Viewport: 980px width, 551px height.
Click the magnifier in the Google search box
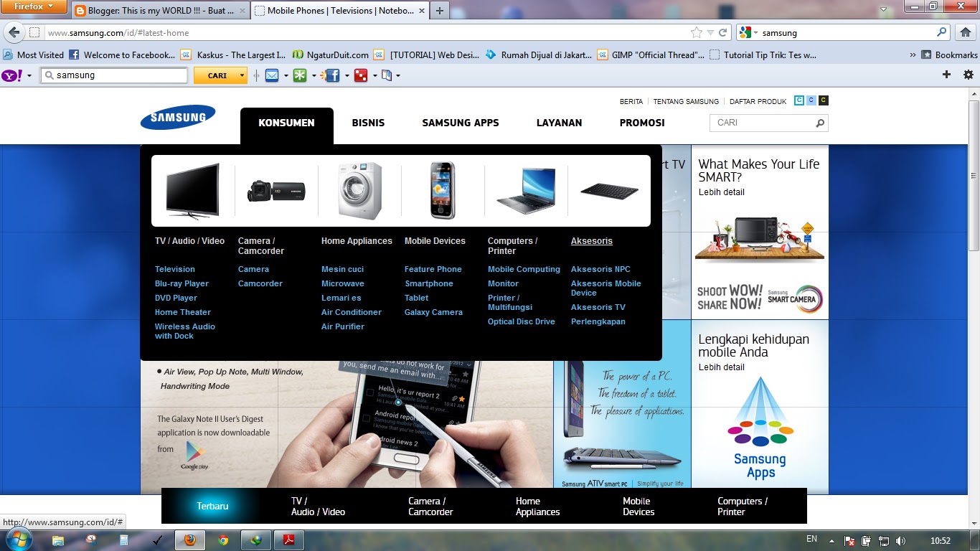(x=942, y=32)
